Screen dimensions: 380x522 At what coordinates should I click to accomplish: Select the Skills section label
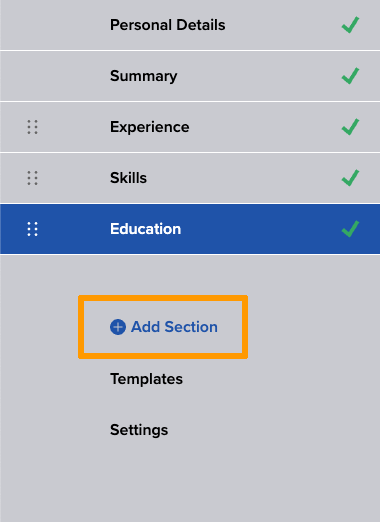click(x=128, y=178)
